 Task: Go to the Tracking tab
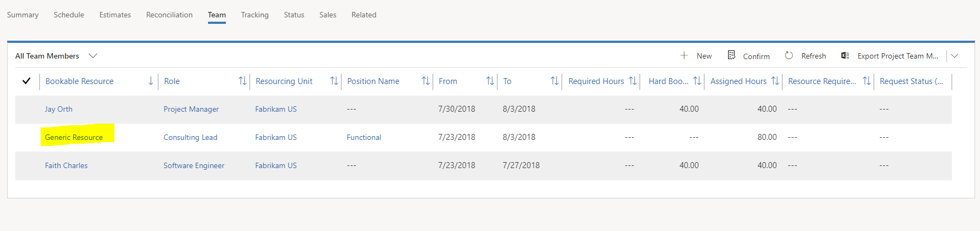coord(255,15)
